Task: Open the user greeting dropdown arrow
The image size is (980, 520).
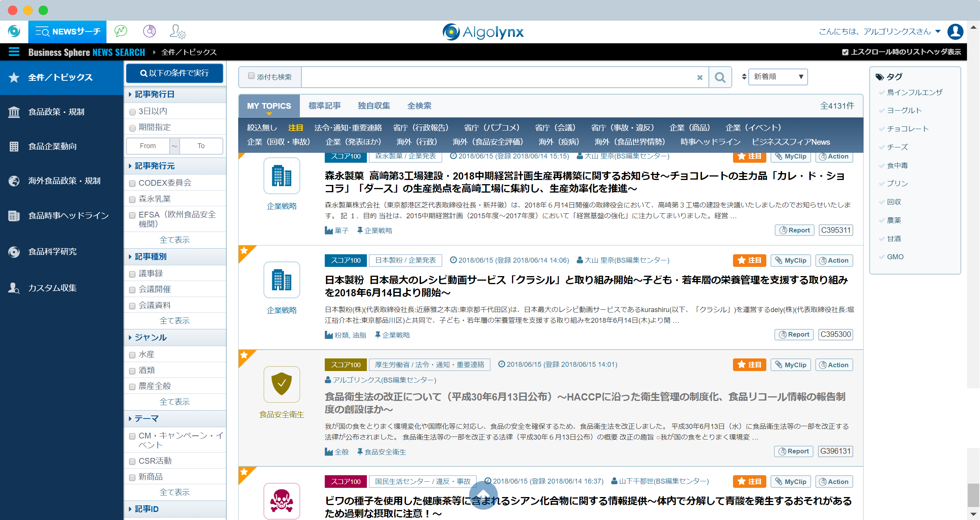Action: coord(938,31)
